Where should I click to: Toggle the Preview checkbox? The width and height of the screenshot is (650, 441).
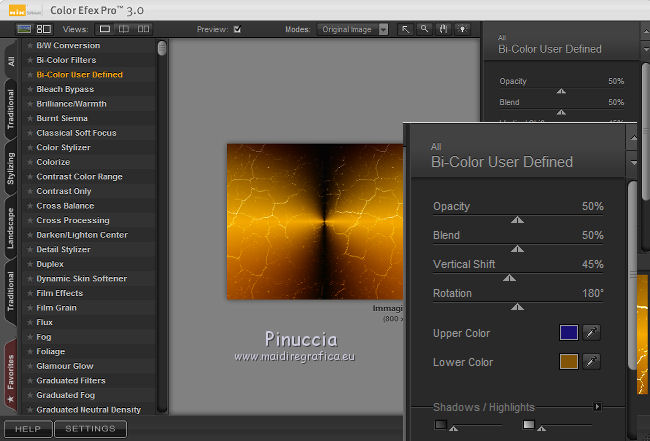click(x=237, y=30)
